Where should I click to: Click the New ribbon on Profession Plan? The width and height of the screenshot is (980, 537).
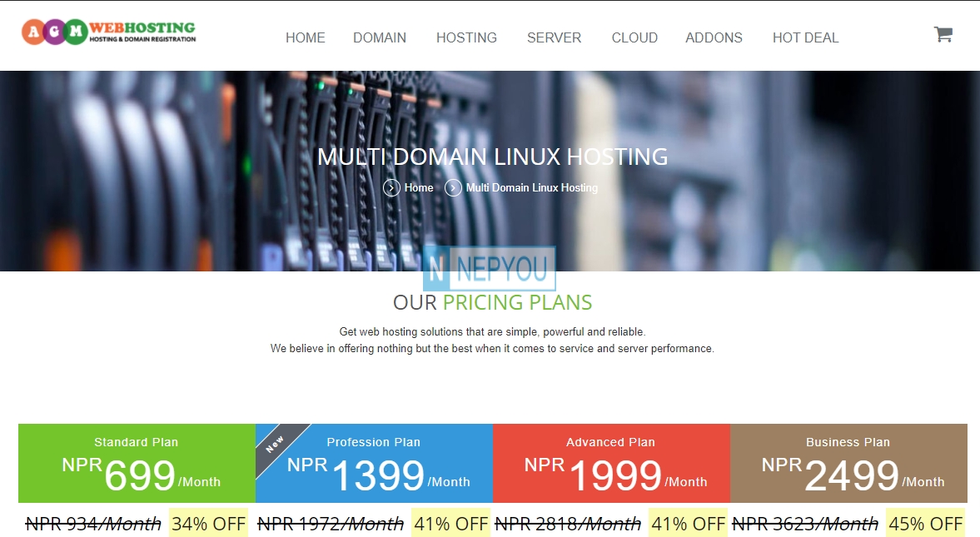275,444
